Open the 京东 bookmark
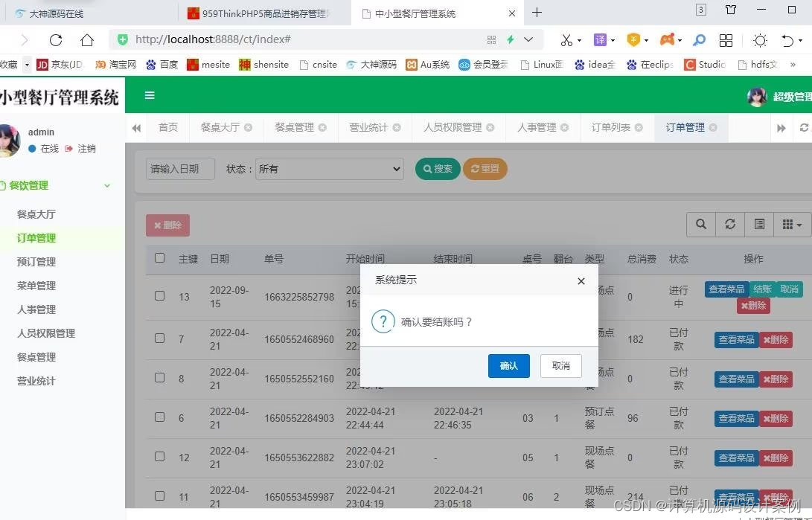Viewport: 812px width, 520px height. (60, 65)
